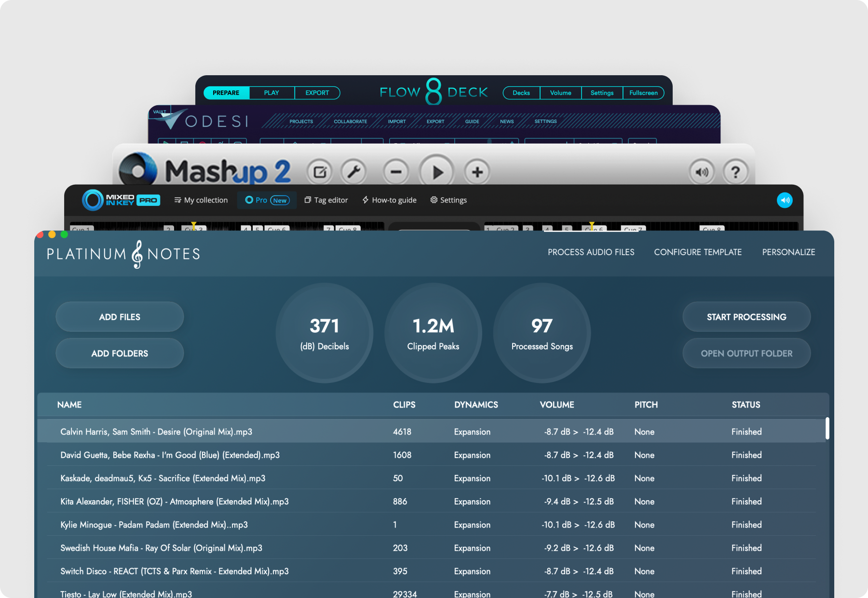The height and width of the screenshot is (598, 868).
Task: Click the clips value 203
Action: click(x=400, y=548)
